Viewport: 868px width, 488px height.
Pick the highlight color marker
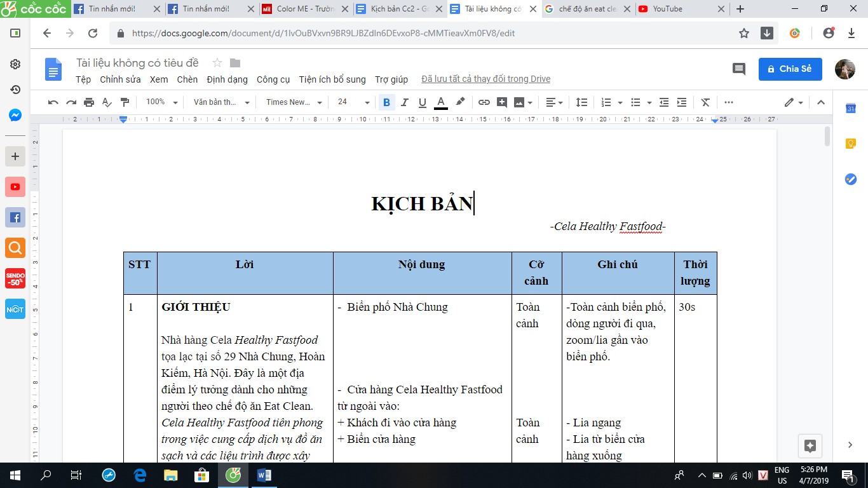(x=460, y=102)
